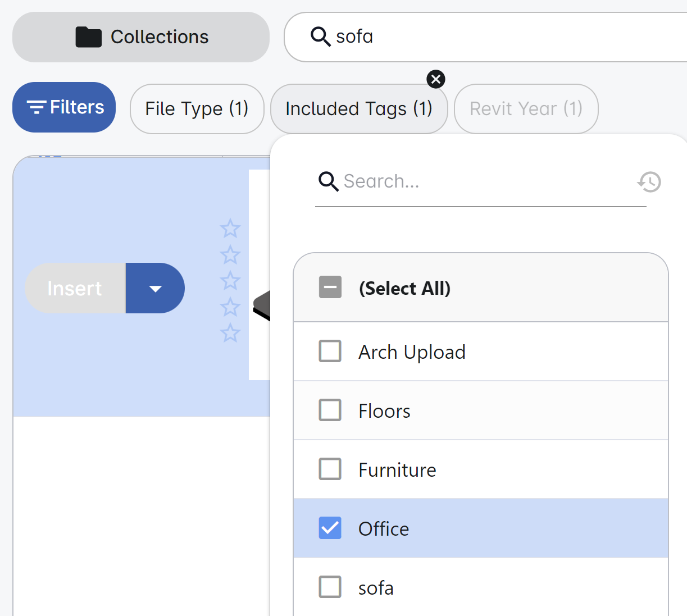The height and width of the screenshot is (616, 687).
Task: Check the Arch Upload tag checkbox
Action: [x=330, y=352]
